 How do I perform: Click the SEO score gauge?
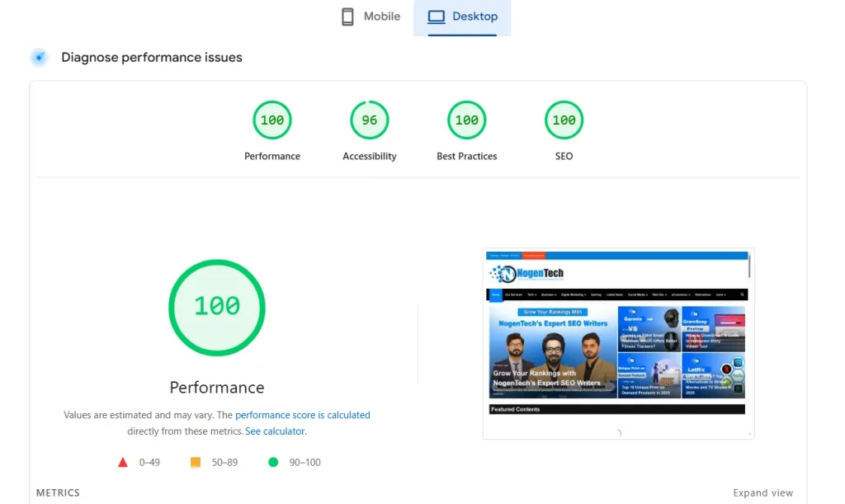tap(564, 120)
